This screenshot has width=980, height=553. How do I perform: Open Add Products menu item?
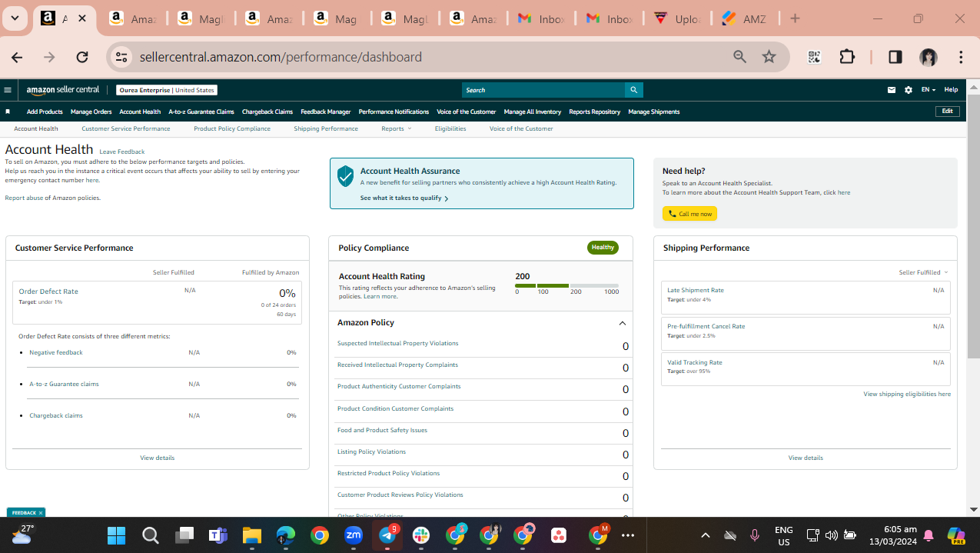[x=45, y=112]
